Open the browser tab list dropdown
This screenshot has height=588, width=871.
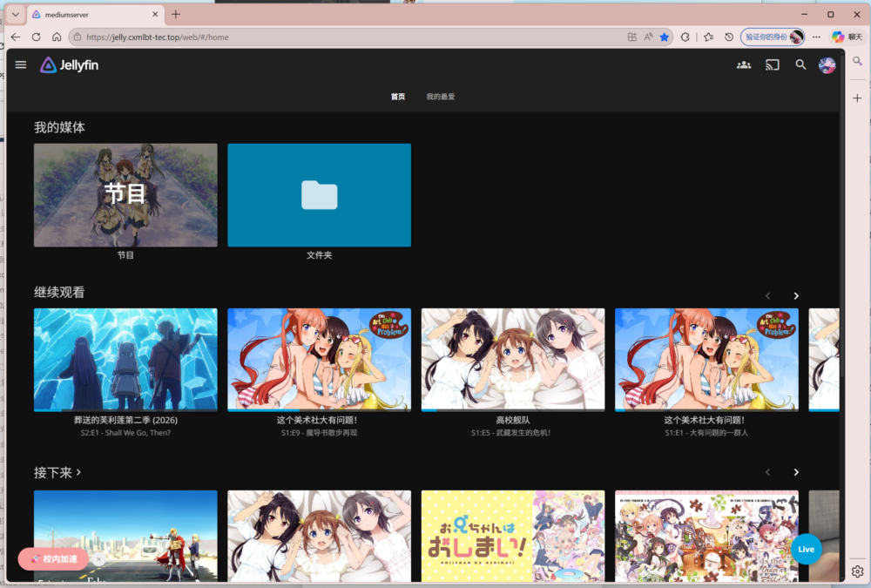[16, 14]
